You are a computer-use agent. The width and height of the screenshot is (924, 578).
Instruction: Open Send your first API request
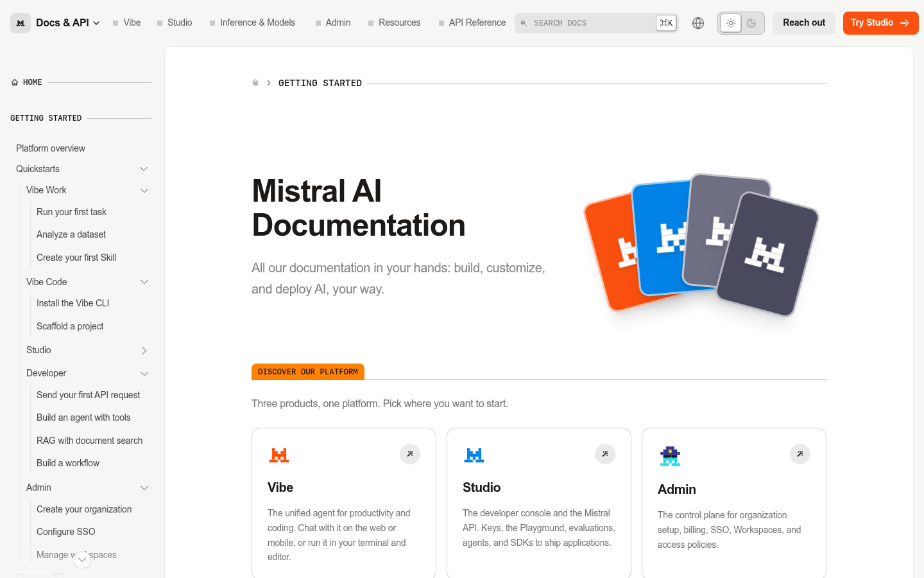coord(88,395)
